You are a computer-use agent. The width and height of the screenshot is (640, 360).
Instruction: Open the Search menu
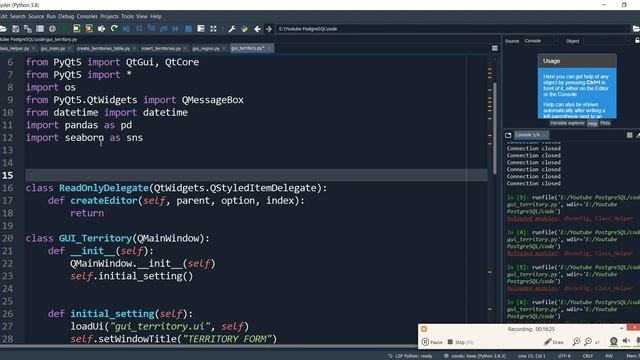click(x=18, y=16)
